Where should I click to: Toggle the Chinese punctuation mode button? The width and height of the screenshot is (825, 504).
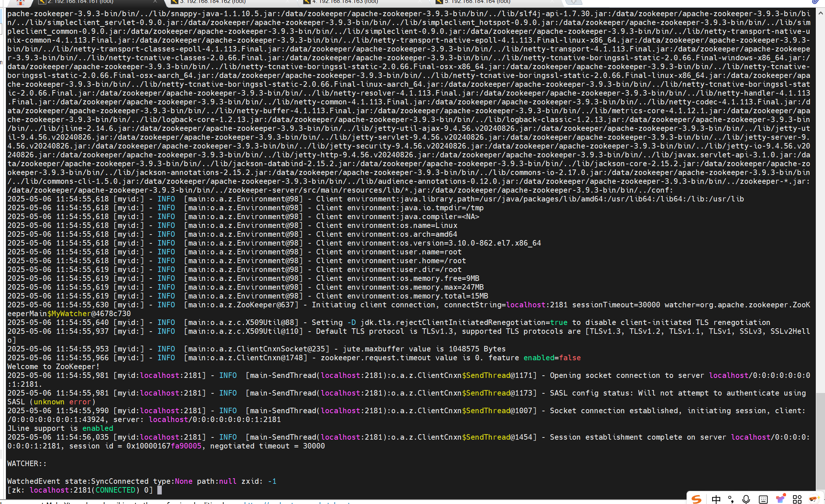[731, 499]
